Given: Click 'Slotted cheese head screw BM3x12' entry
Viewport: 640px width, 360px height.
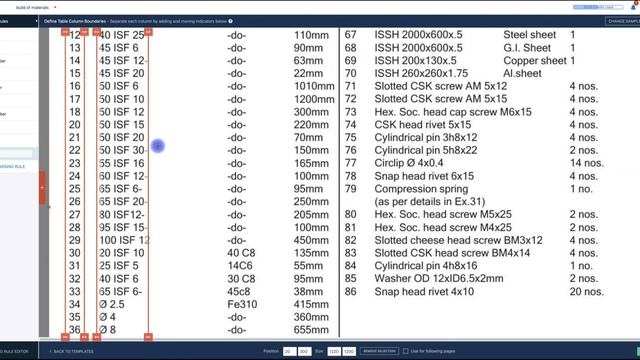Looking at the screenshot, I should coord(458,240).
